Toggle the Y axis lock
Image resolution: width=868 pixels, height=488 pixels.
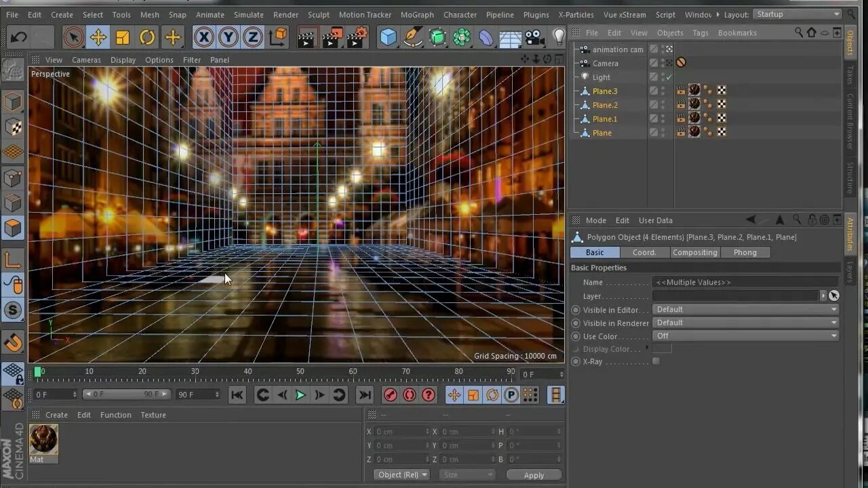229,37
